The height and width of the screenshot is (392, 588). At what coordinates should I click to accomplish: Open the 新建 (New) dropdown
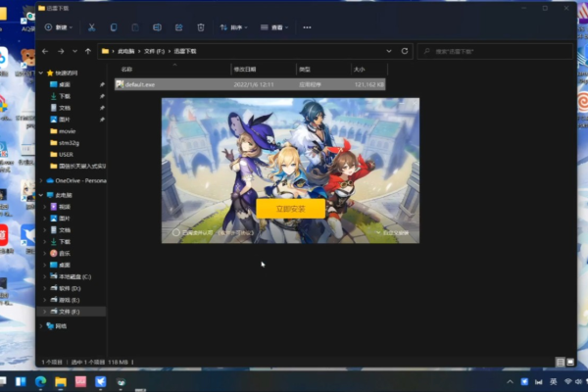point(59,27)
